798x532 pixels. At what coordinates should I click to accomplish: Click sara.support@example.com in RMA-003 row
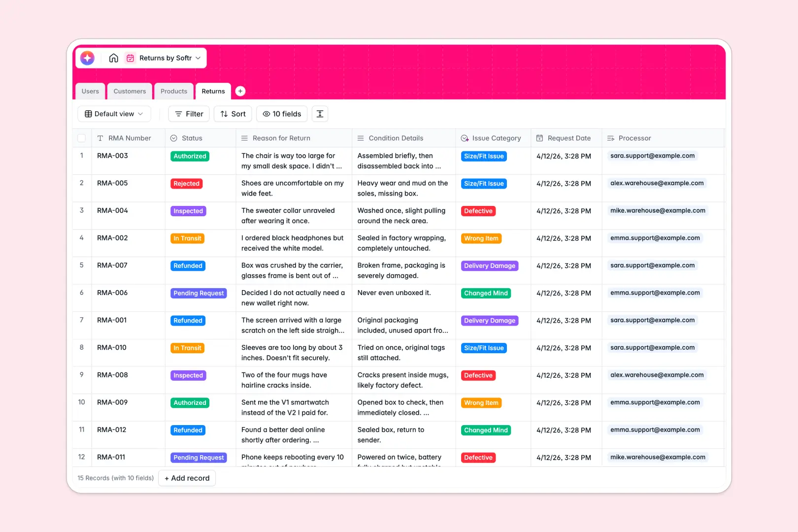[x=653, y=156]
